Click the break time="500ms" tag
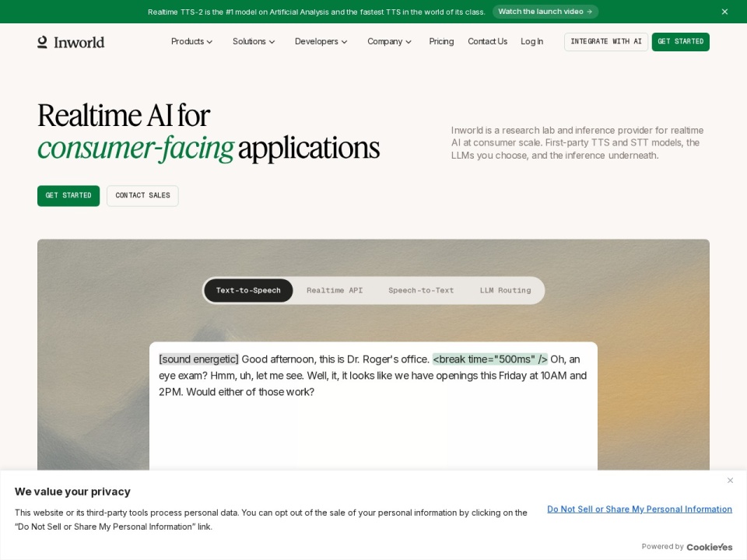 coord(489,359)
